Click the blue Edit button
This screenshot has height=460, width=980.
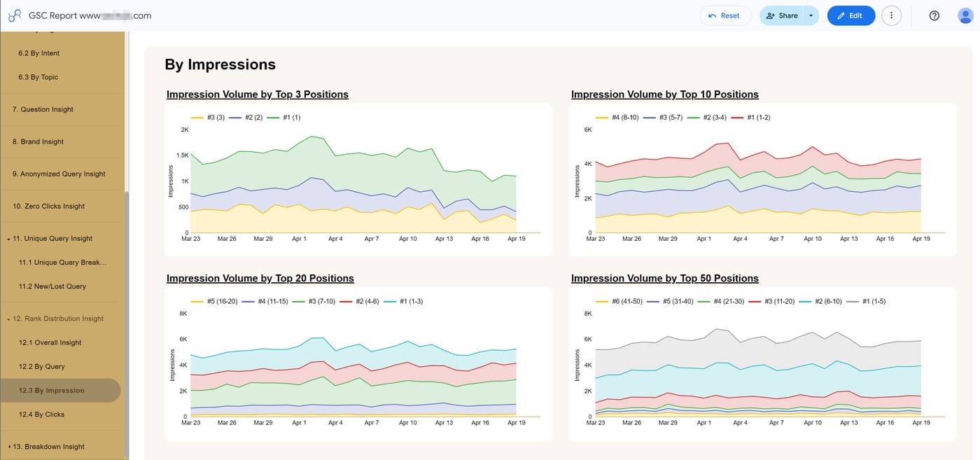point(850,15)
